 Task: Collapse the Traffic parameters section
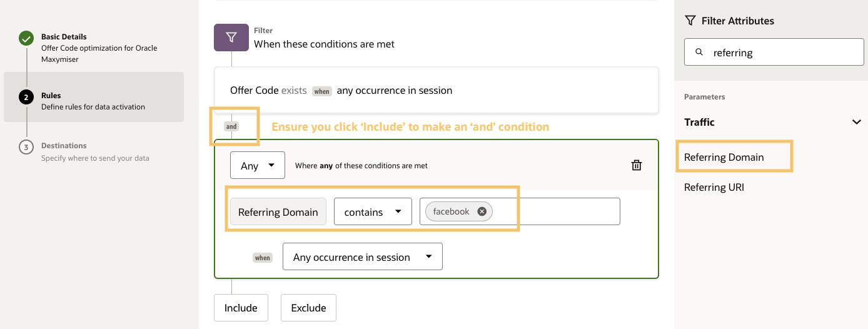tap(856, 122)
